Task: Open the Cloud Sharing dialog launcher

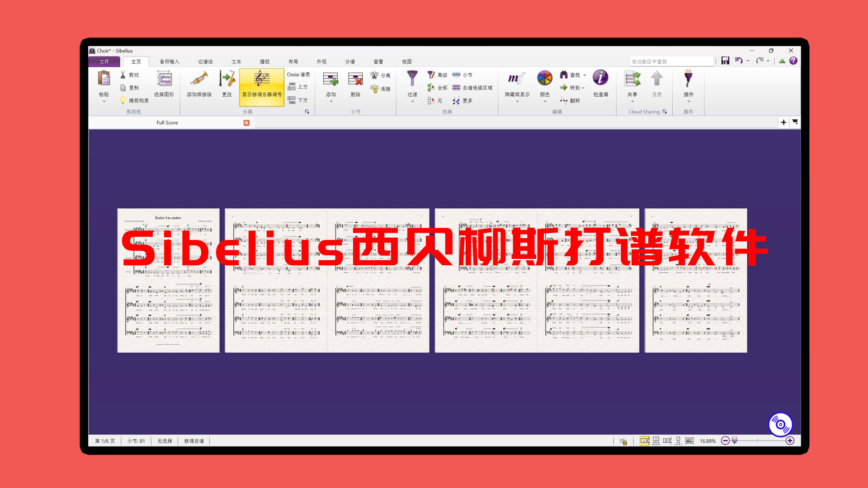Action: point(665,112)
